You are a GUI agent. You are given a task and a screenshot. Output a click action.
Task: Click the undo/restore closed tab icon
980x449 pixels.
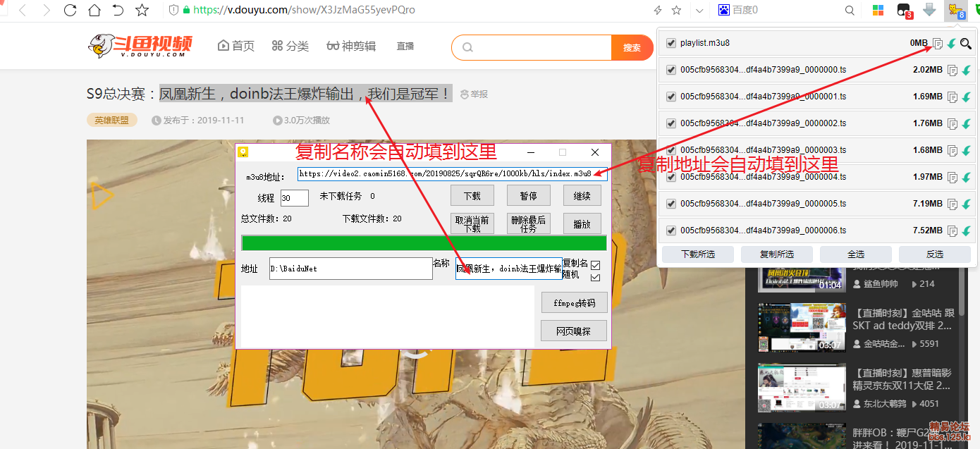[118, 10]
